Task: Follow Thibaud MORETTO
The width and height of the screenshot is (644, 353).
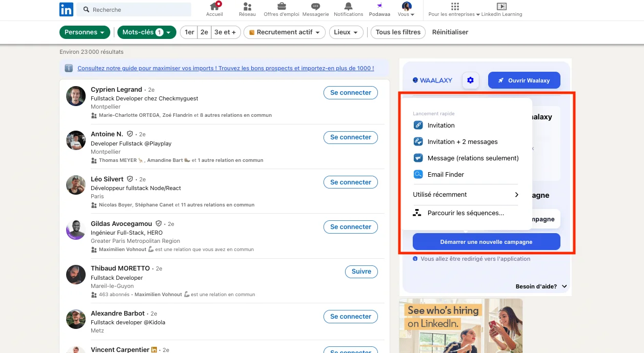Action: click(361, 272)
